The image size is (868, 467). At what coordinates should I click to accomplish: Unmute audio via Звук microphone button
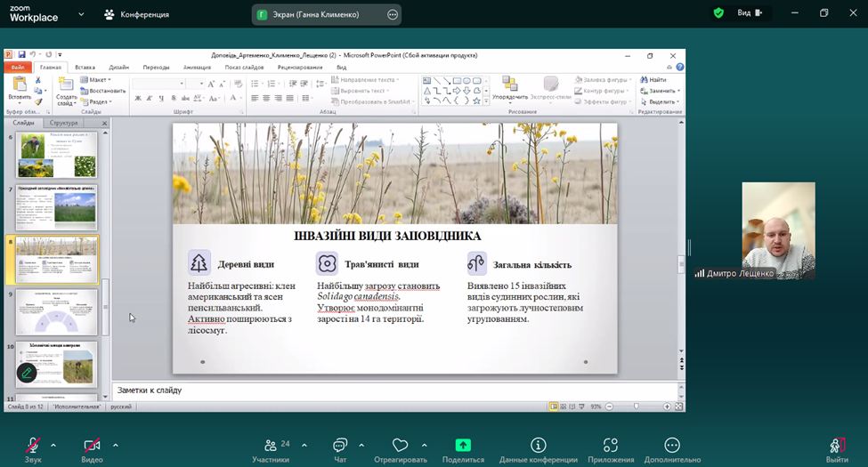33,450
